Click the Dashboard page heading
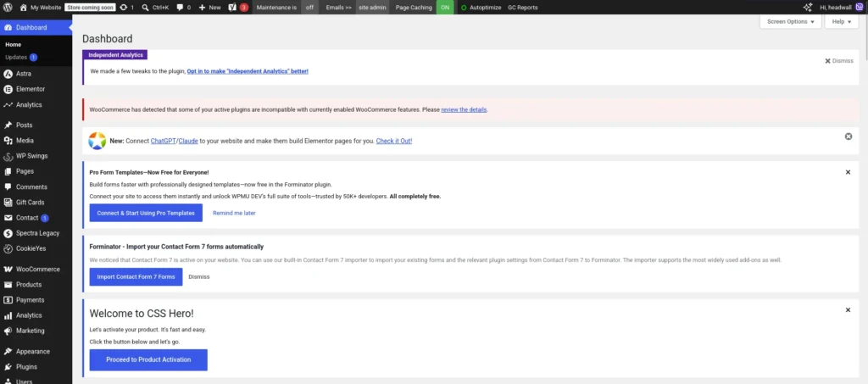The height and width of the screenshot is (384, 868). point(108,39)
